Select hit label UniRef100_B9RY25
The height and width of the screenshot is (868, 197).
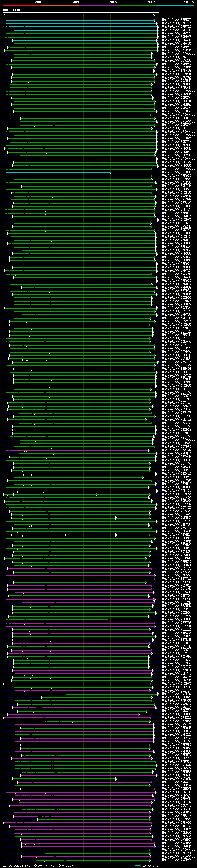click(x=177, y=26)
